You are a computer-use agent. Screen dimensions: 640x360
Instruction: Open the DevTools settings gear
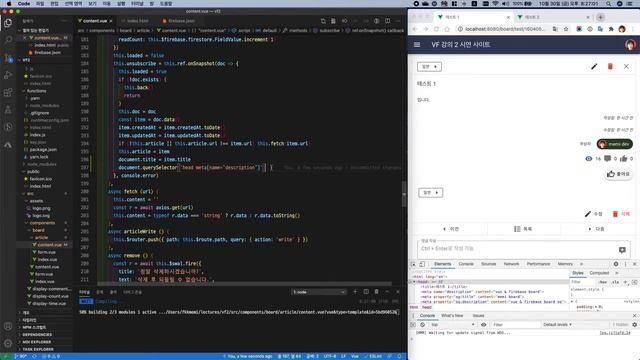point(616,264)
